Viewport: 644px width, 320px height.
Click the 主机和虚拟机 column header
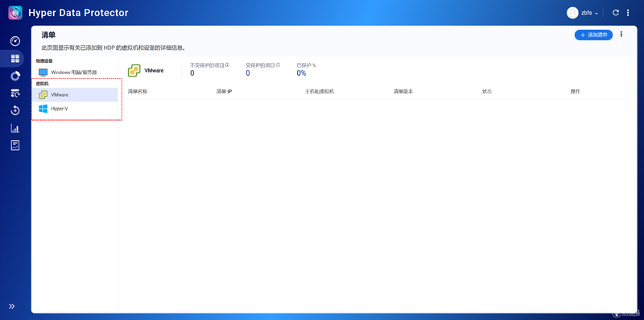[319, 91]
